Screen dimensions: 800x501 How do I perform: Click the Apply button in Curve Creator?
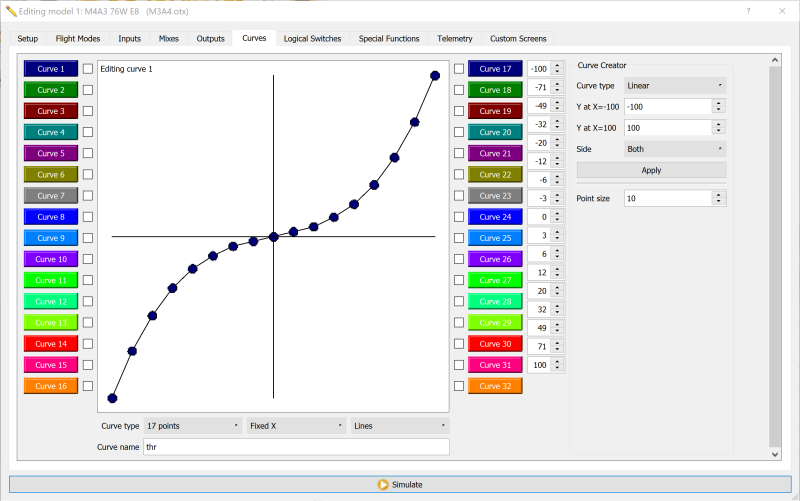651,170
